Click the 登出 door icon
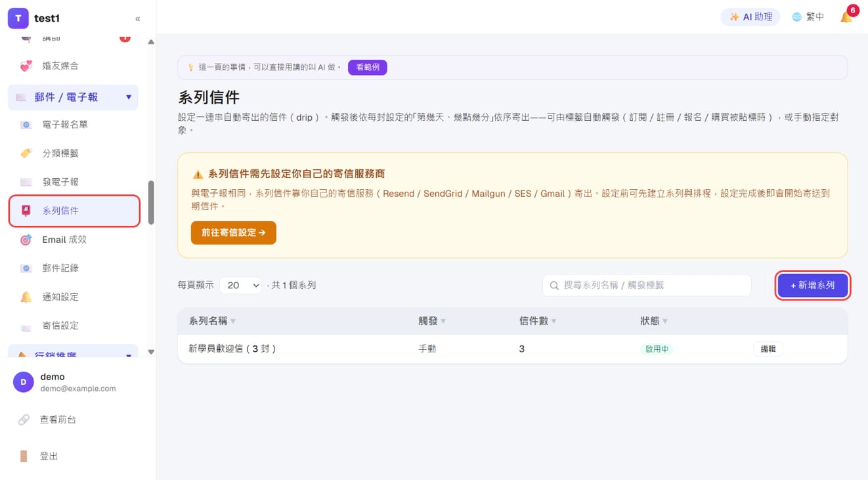 [x=24, y=456]
